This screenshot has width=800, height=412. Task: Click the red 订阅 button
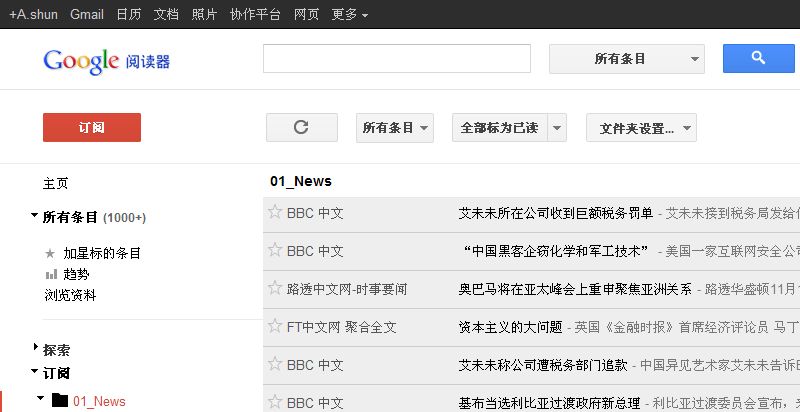[92, 127]
